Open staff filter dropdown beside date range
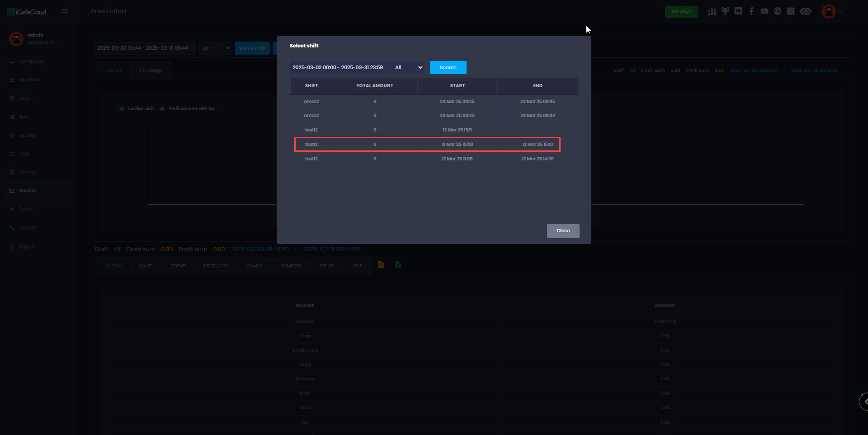This screenshot has height=435, width=868. [216, 48]
